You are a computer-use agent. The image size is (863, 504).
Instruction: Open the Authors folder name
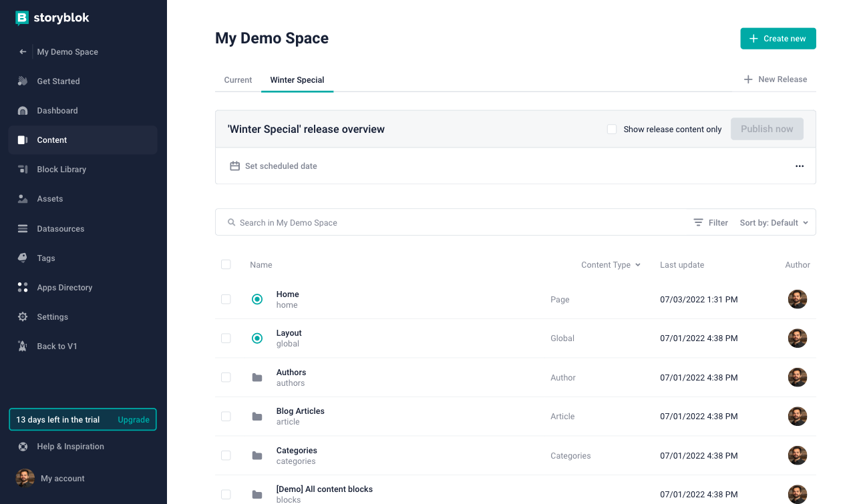coord(291,372)
